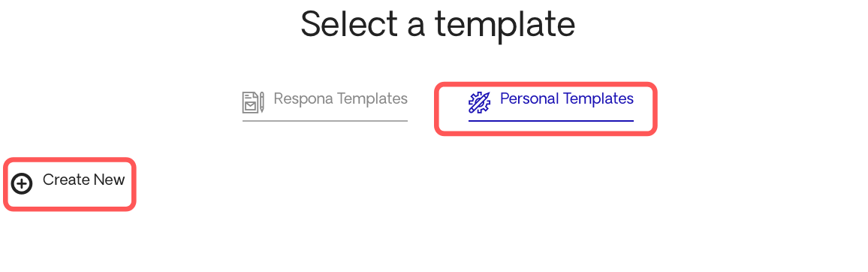Click the word "template" in the page title
868x272 pixels.
point(505,26)
